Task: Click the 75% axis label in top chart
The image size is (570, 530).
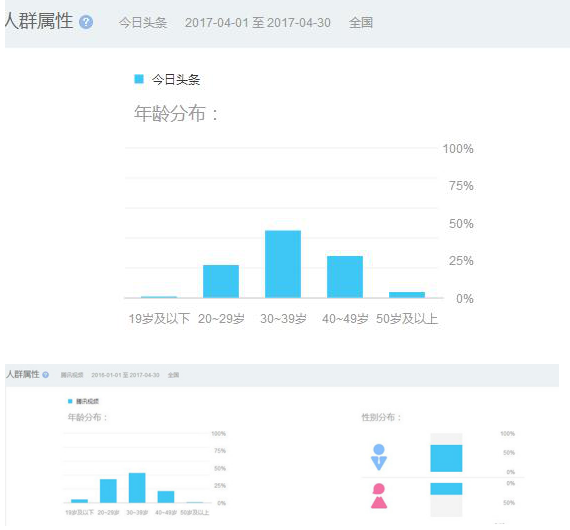Action: [461, 186]
